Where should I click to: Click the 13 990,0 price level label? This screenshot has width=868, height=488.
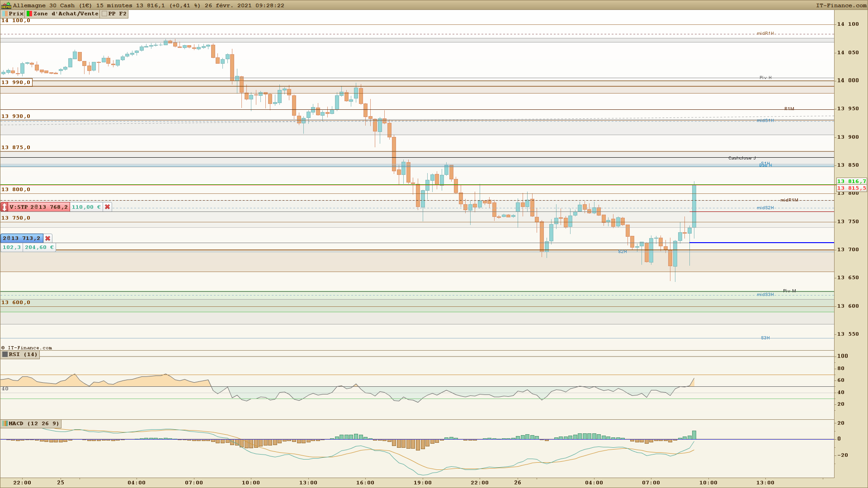tap(16, 82)
